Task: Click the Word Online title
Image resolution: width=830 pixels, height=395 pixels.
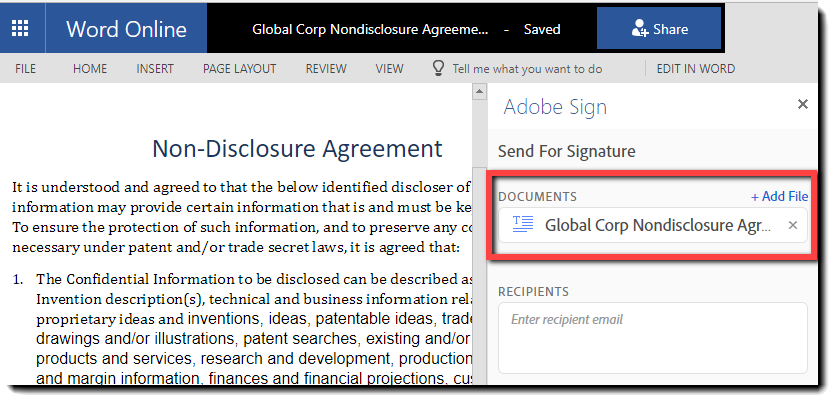Action: coord(126,29)
